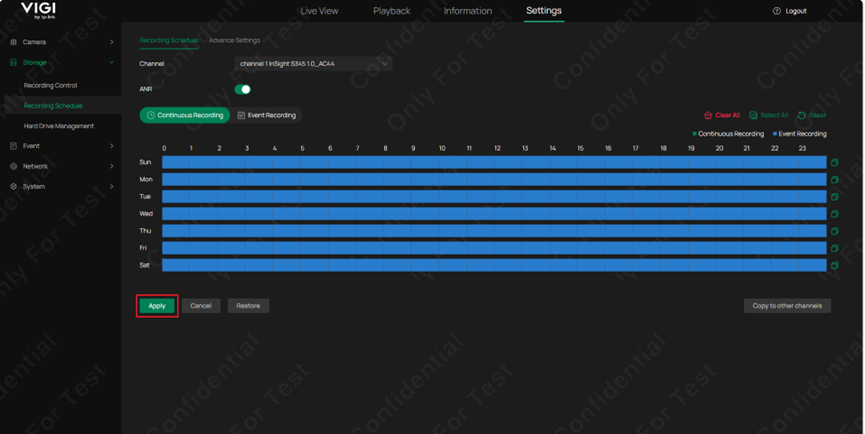Copy Wednesday schedule using row icon
This screenshot has width=865, height=434.
(835, 213)
